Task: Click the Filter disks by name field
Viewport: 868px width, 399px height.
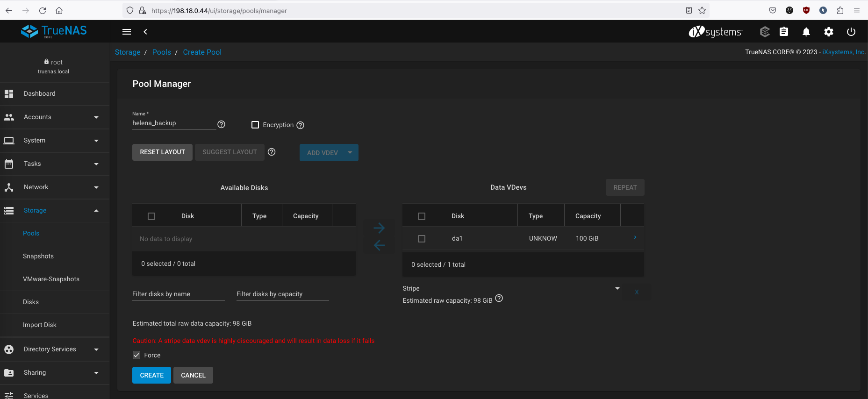Action: [178, 294]
